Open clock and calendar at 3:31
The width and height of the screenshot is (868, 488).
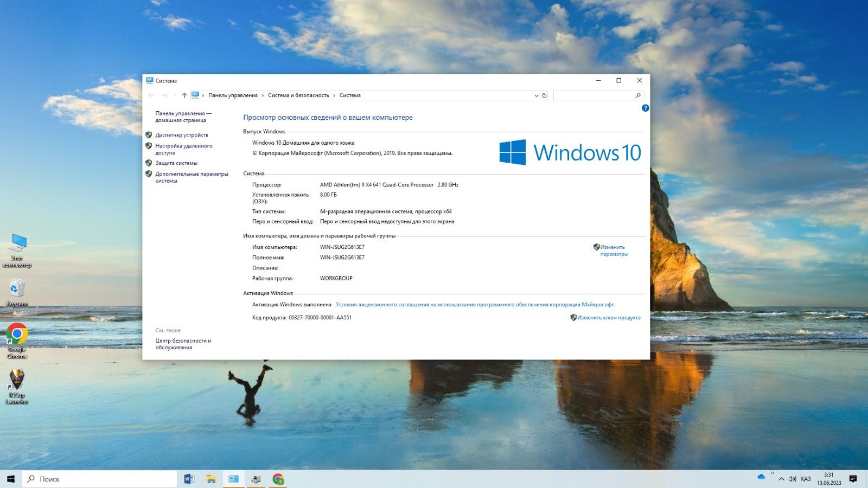[829, 479]
